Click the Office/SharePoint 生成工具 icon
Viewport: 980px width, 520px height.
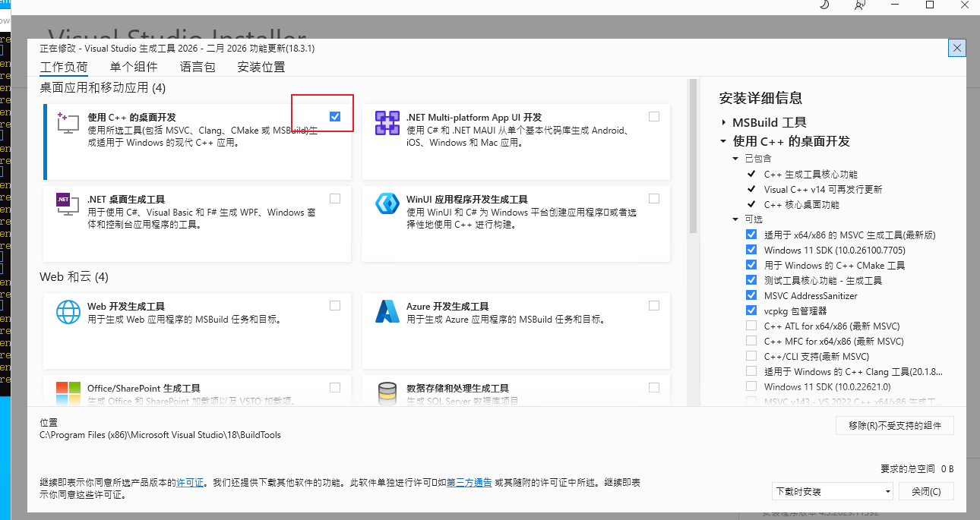click(68, 393)
